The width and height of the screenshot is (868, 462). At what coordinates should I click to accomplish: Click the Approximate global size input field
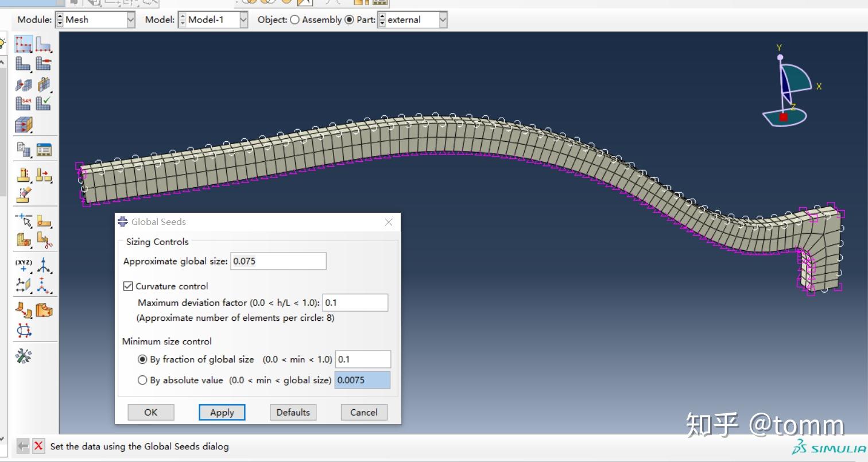point(278,261)
